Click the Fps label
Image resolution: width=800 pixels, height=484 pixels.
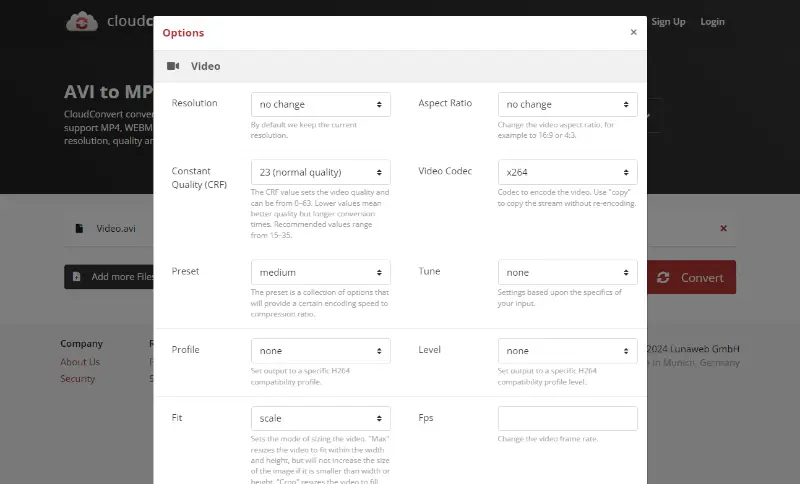[426, 418]
